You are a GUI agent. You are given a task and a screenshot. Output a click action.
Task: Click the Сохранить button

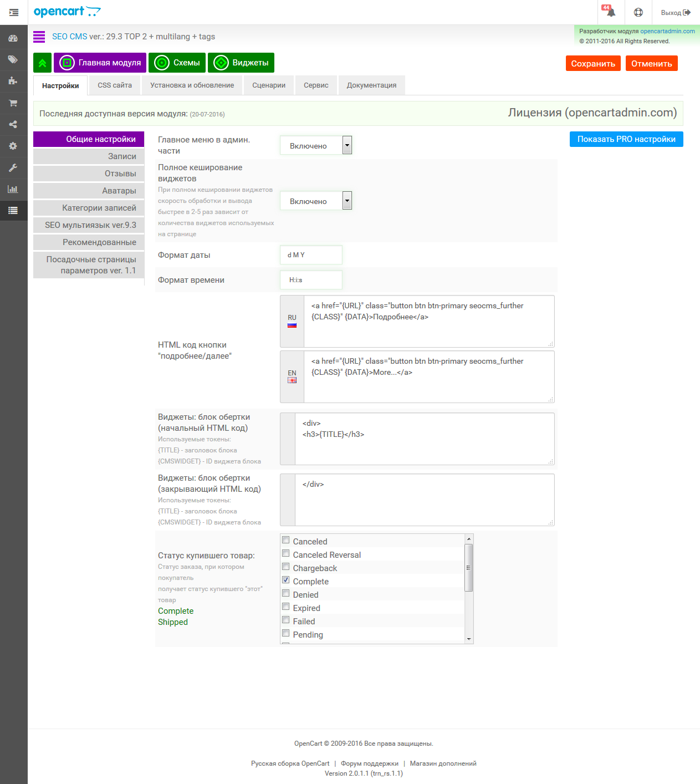point(593,63)
